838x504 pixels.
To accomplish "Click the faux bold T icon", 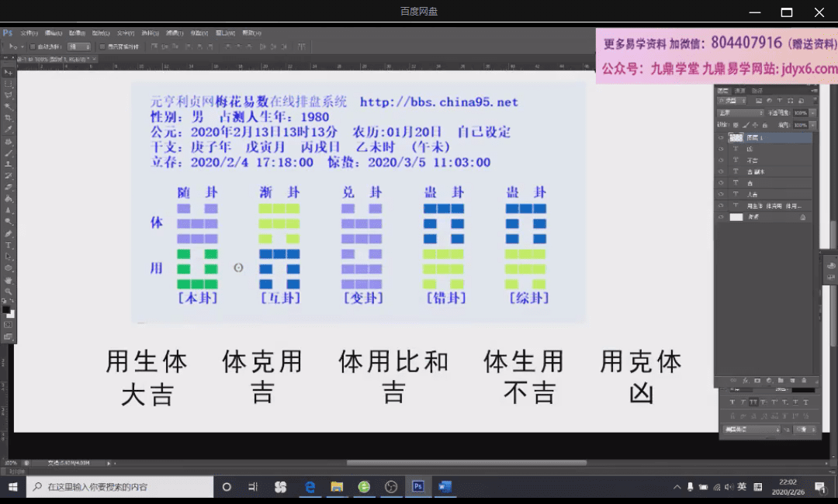I will (x=732, y=402).
